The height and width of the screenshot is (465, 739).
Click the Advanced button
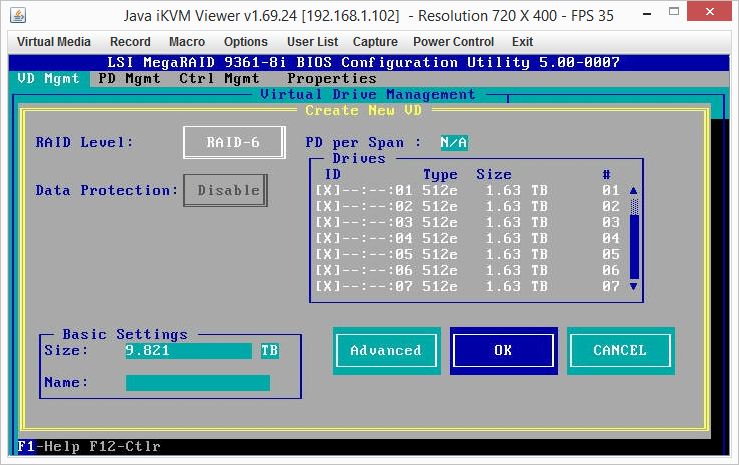coord(386,351)
